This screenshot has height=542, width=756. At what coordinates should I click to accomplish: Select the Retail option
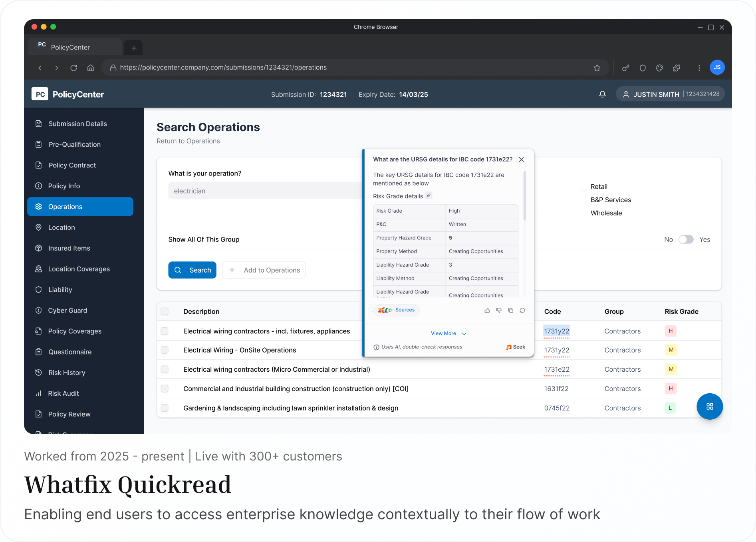pos(583,187)
